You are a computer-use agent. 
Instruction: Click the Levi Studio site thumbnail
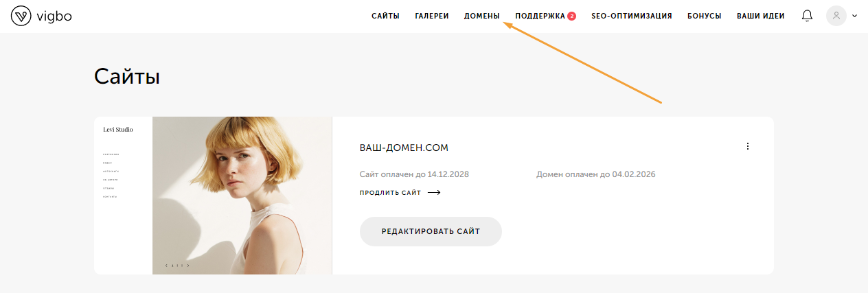coord(213,196)
